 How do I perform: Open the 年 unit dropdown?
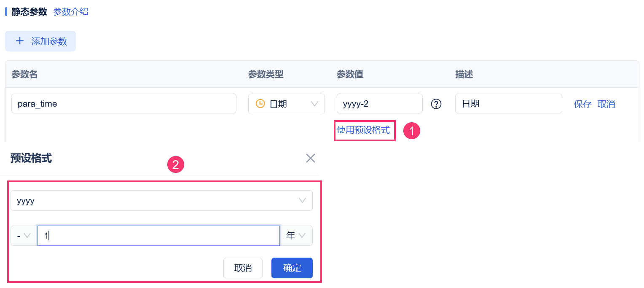point(297,236)
